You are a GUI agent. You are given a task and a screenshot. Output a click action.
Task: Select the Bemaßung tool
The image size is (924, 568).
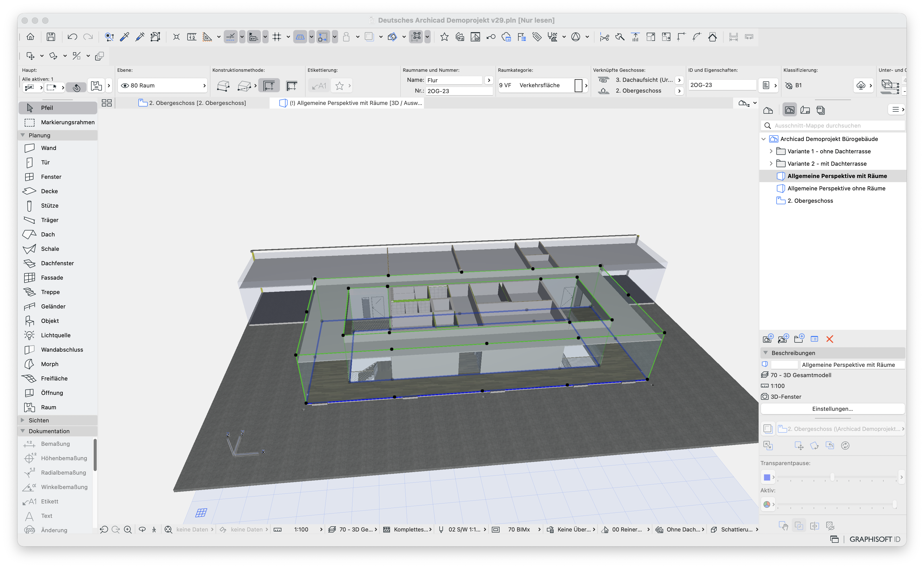56,444
